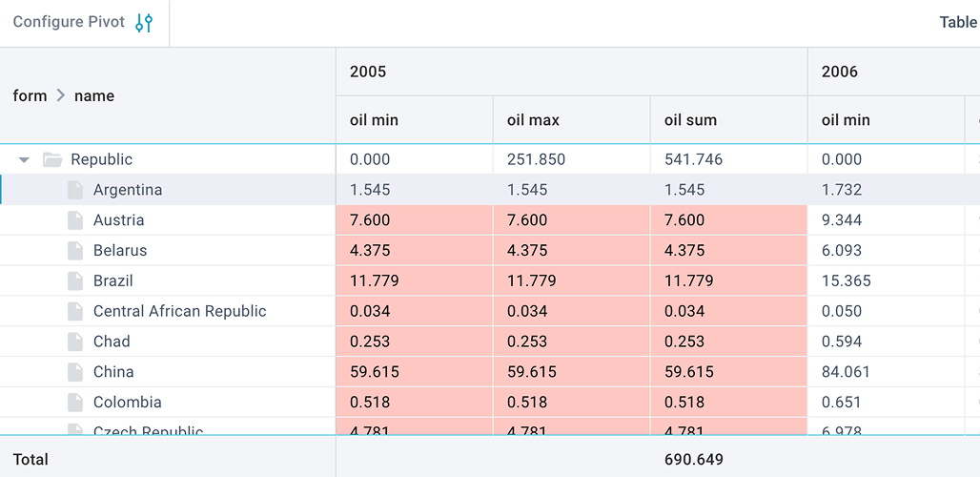Collapse the Republic group arrow
The height and width of the screenshot is (477, 980).
coord(25,159)
